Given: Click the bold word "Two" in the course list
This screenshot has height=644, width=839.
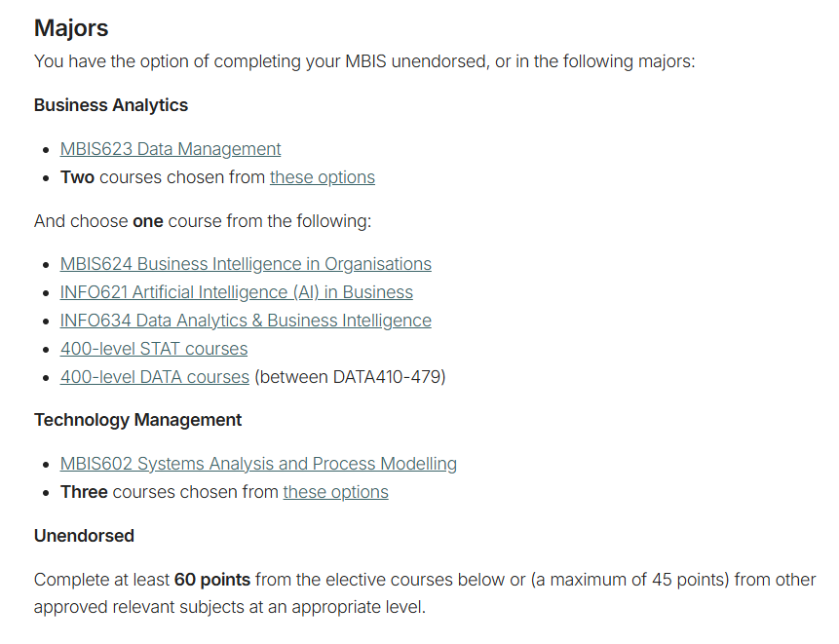Looking at the screenshot, I should pyautogui.click(x=78, y=177).
